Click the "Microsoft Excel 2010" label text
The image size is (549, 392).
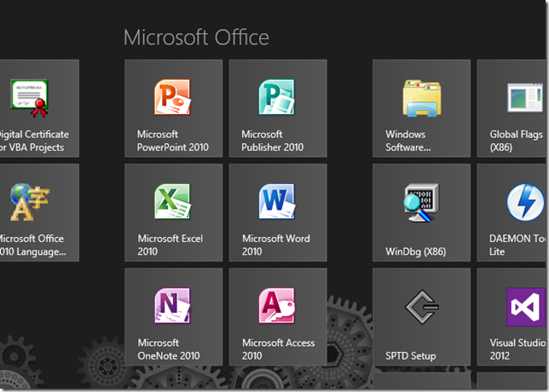(x=170, y=245)
